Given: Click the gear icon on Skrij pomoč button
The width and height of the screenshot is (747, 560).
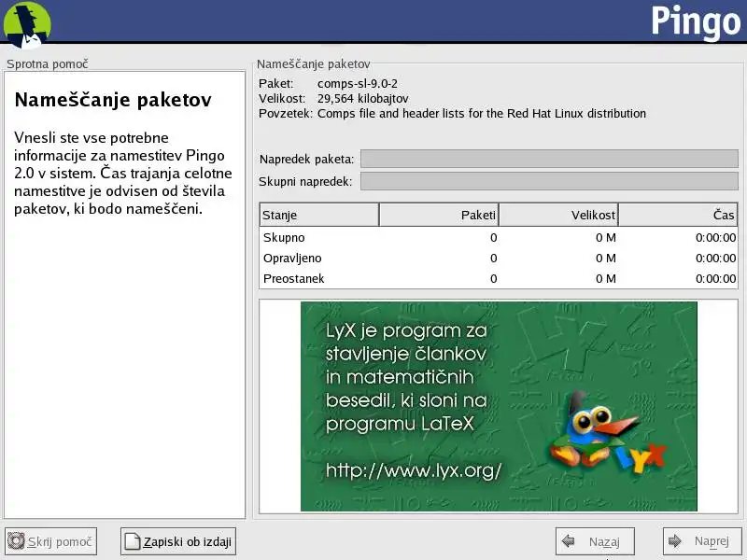Looking at the screenshot, I should (16, 541).
